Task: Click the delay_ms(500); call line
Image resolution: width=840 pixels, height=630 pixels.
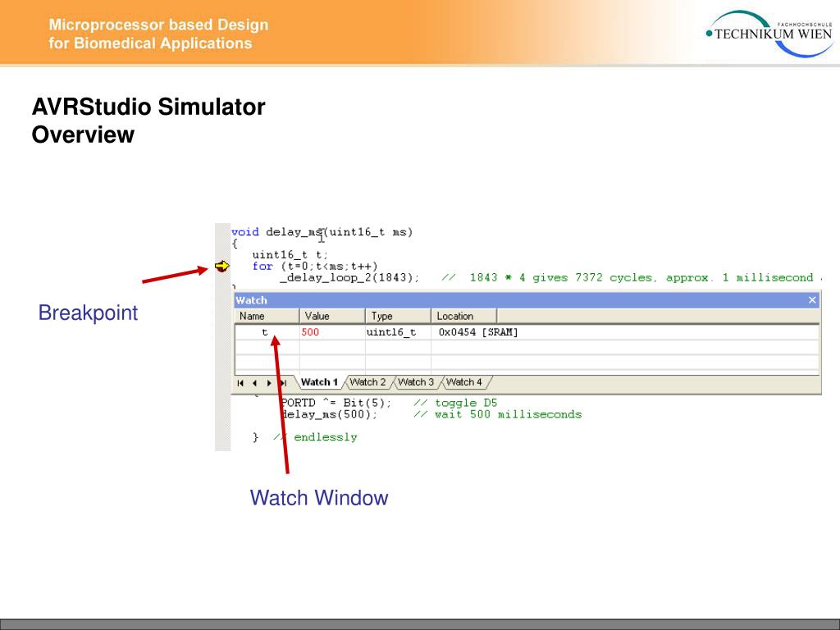Action: click(329, 414)
